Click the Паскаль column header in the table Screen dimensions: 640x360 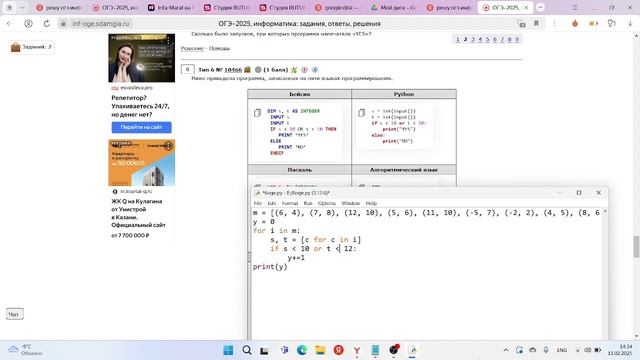300,170
